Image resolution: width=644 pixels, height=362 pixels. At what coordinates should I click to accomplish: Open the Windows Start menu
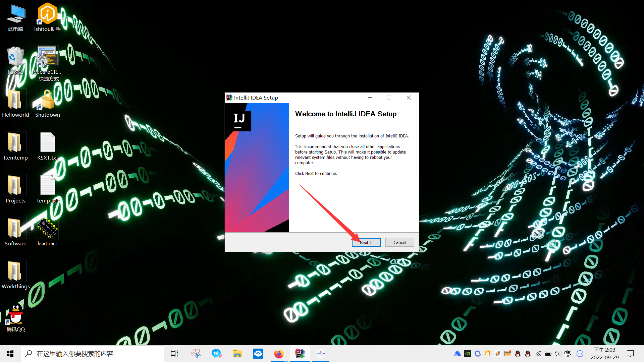[x=10, y=354]
